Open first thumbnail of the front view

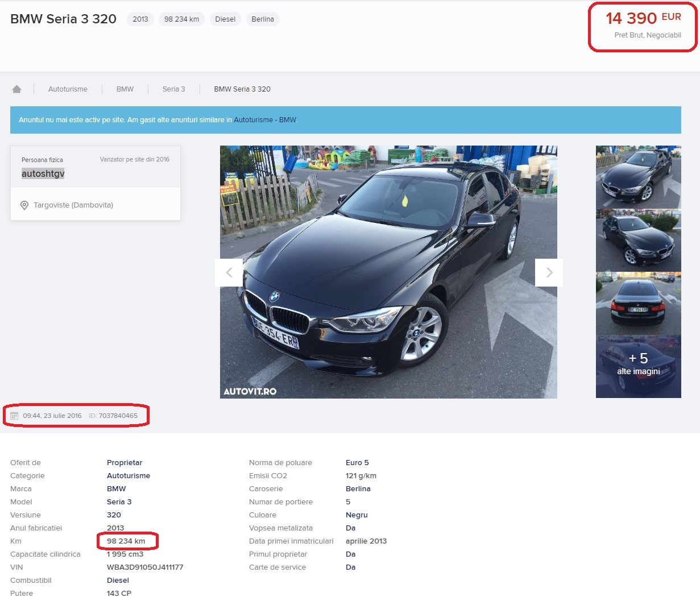638,177
